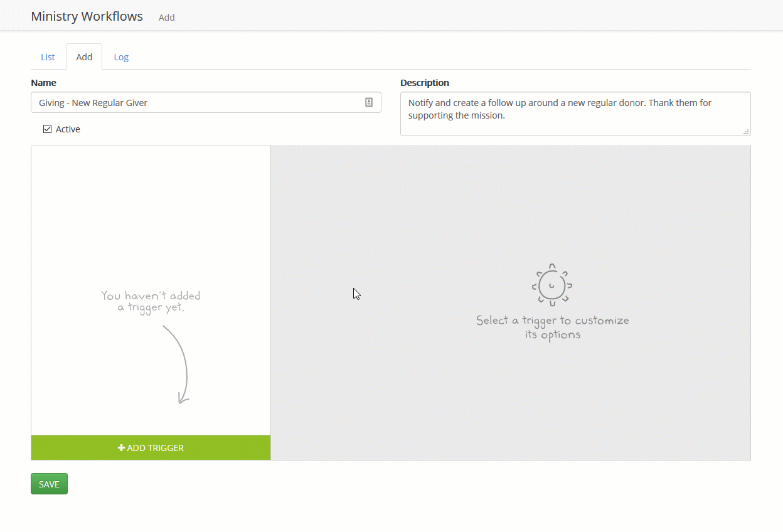
Task: Toggle the Active checkbox
Action: [47, 129]
